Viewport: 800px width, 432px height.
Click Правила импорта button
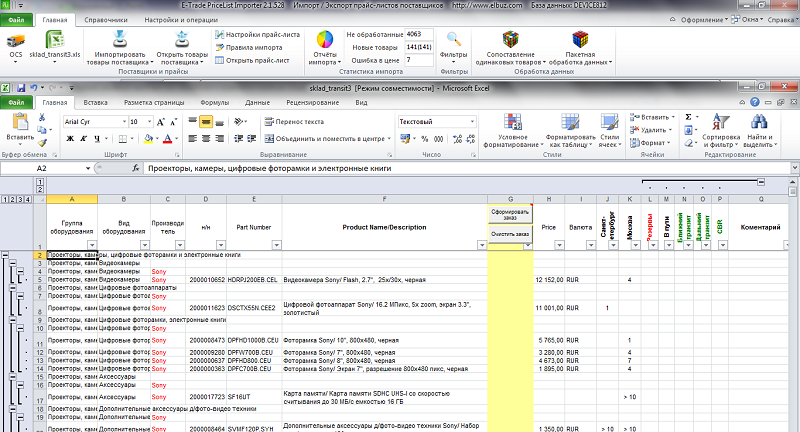coord(249,47)
